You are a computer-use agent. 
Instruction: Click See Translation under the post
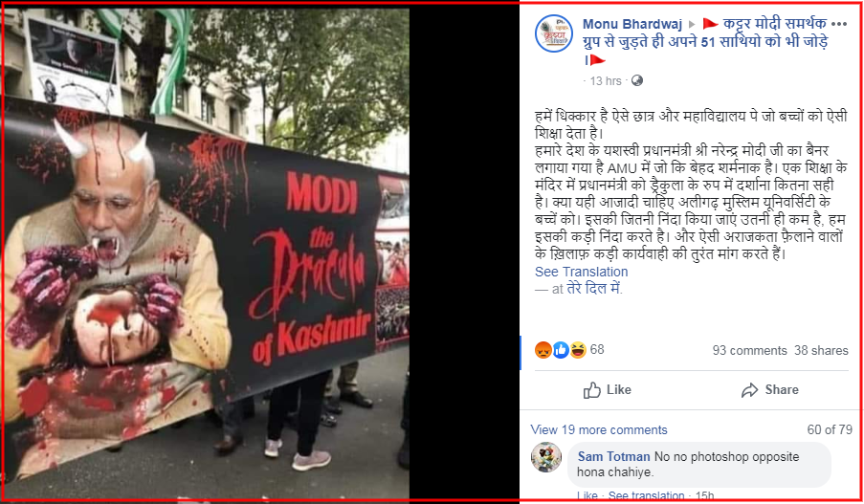coord(582,272)
